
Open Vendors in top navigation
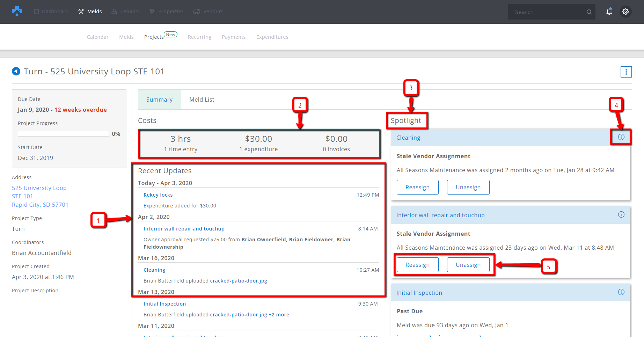click(x=208, y=12)
